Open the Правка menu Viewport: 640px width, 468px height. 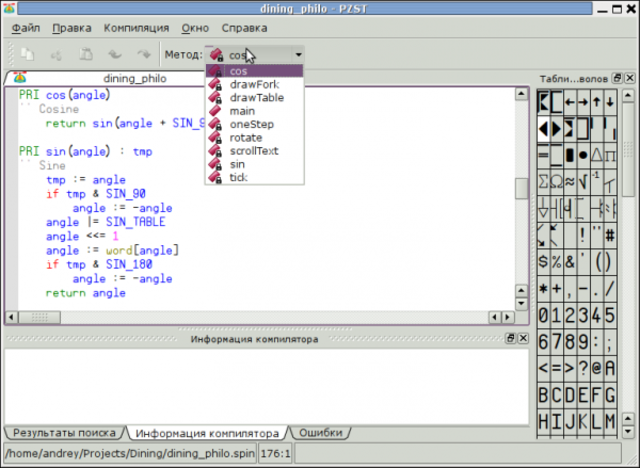72,28
